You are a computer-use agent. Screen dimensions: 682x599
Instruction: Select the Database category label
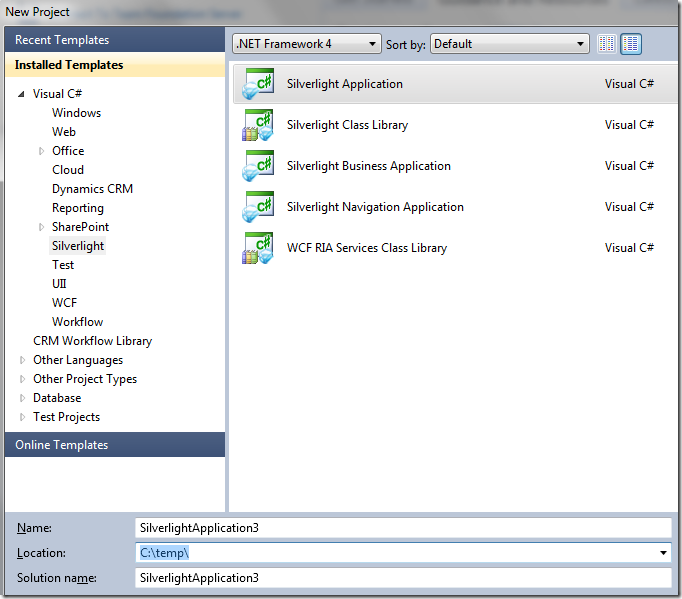tap(57, 398)
